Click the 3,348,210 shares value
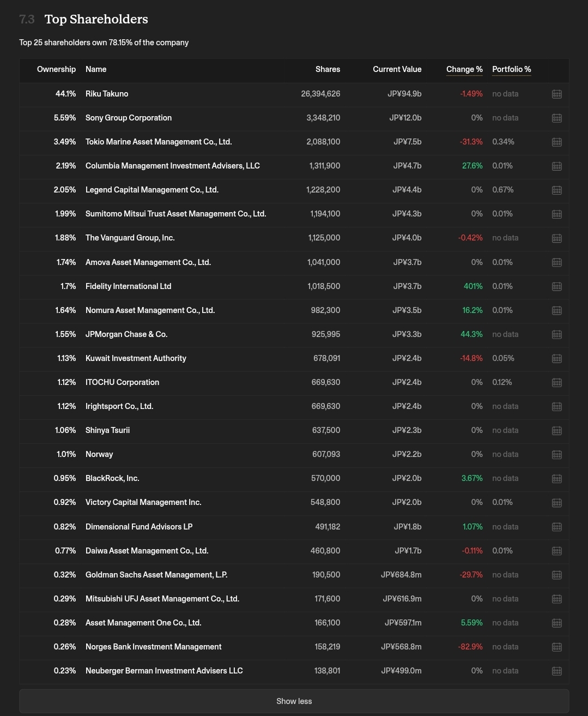This screenshot has width=588, height=716. 324,118
